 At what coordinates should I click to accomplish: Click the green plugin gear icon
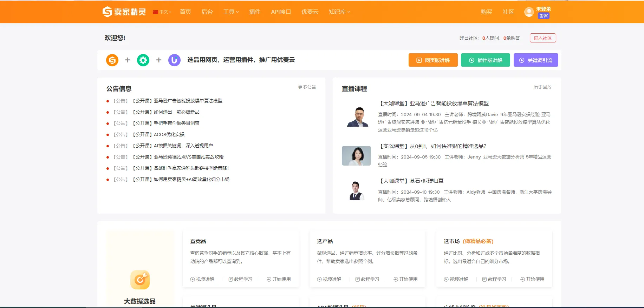pos(143,60)
